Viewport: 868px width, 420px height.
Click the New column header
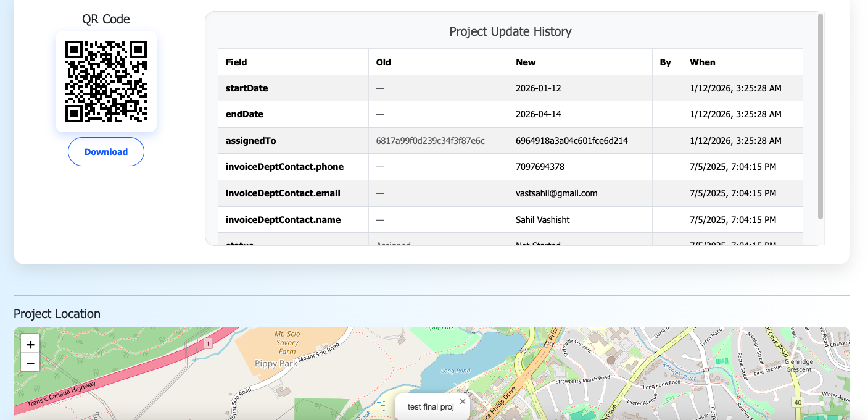point(526,62)
